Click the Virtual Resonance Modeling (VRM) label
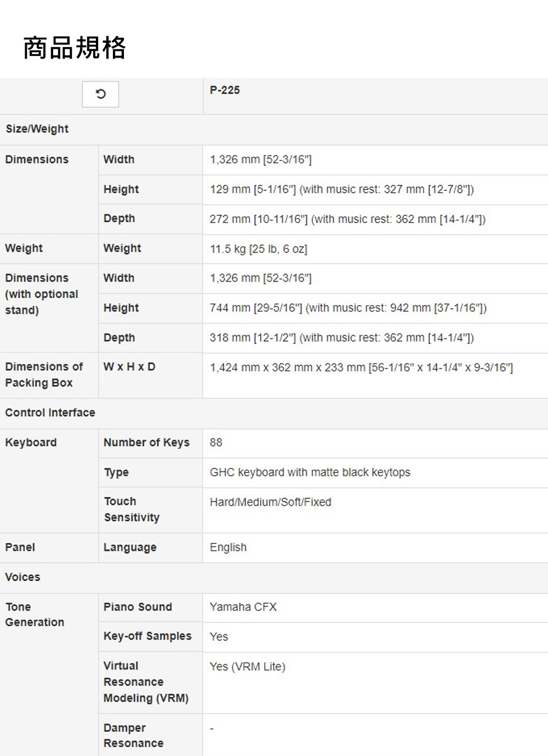 (x=146, y=682)
